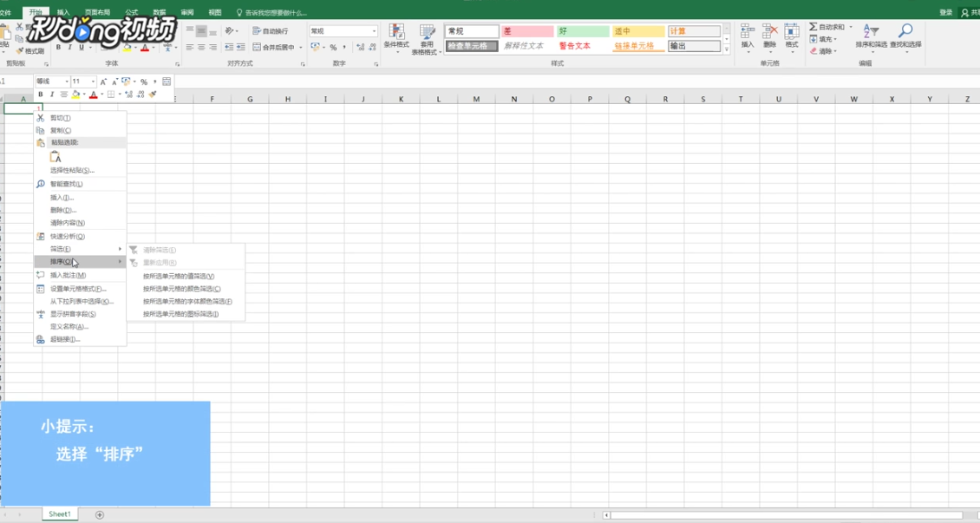Click the ribbon increase decimal icon
Image resolution: width=980 pixels, height=523 pixels.
click(x=361, y=48)
